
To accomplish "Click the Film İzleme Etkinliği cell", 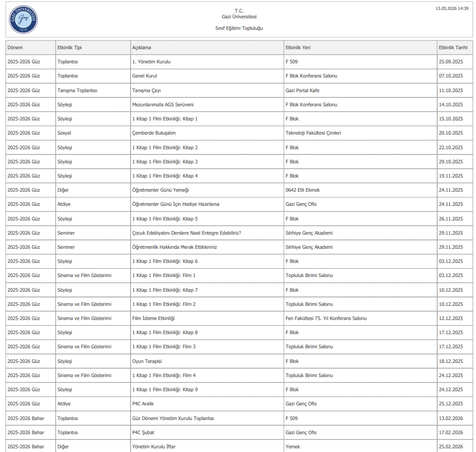I will (207, 318).
